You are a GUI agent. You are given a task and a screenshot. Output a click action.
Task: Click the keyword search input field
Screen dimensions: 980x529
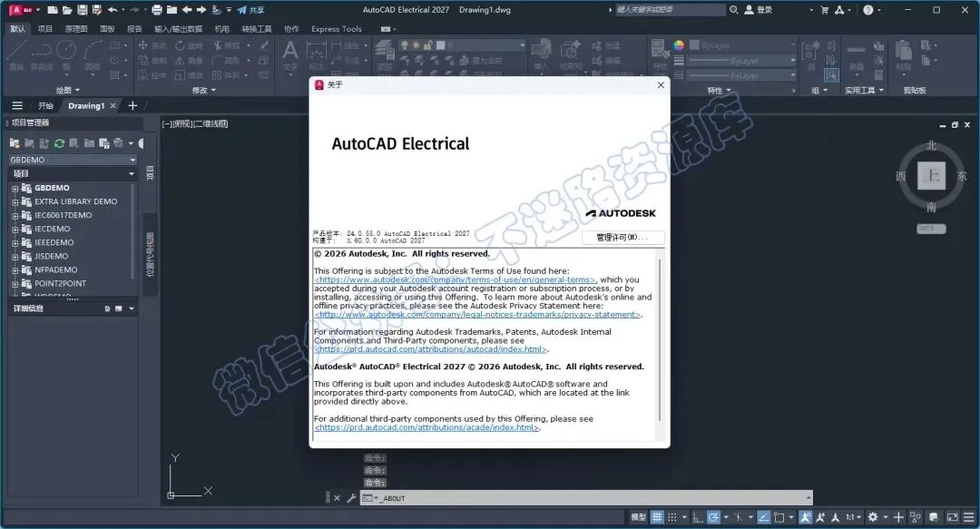[x=670, y=10]
